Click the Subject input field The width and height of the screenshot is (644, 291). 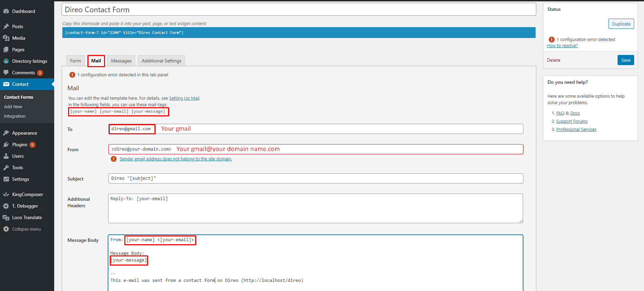click(x=316, y=178)
